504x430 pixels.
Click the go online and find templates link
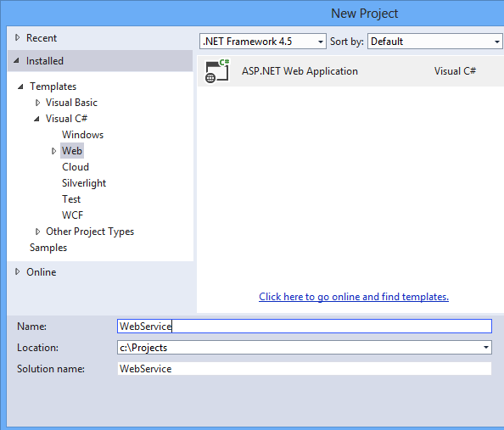pos(354,296)
